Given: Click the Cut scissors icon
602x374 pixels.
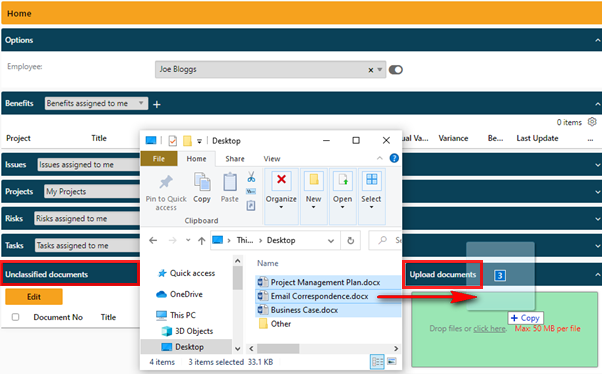Looking at the screenshot, I should click(x=251, y=177).
